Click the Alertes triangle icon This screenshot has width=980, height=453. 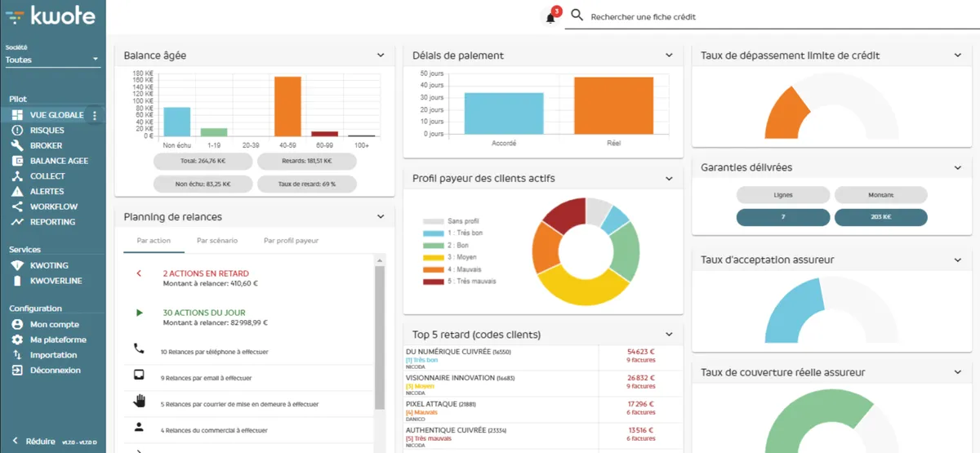click(16, 192)
